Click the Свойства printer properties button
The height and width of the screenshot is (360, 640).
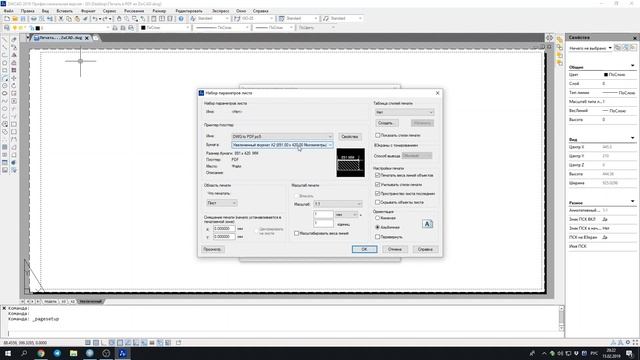[x=350, y=137]
